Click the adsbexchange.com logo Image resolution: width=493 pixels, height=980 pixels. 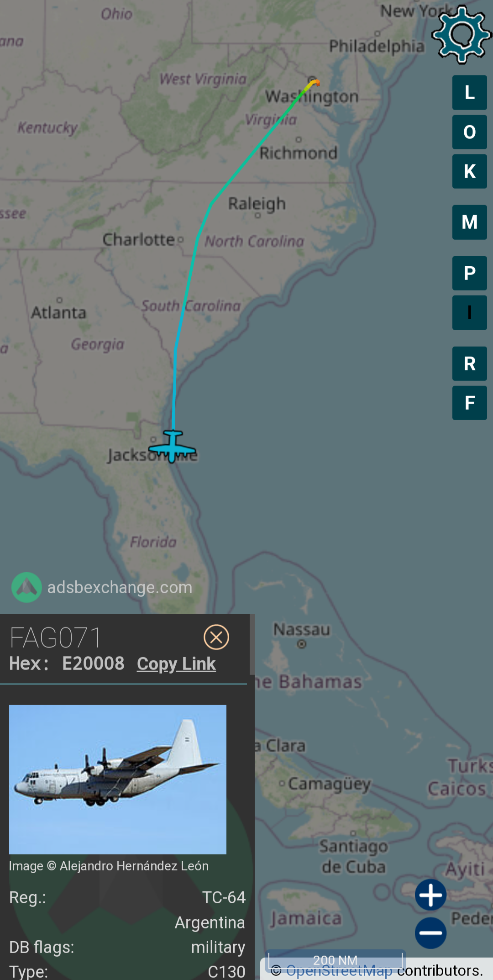click(x=102, y=587)
